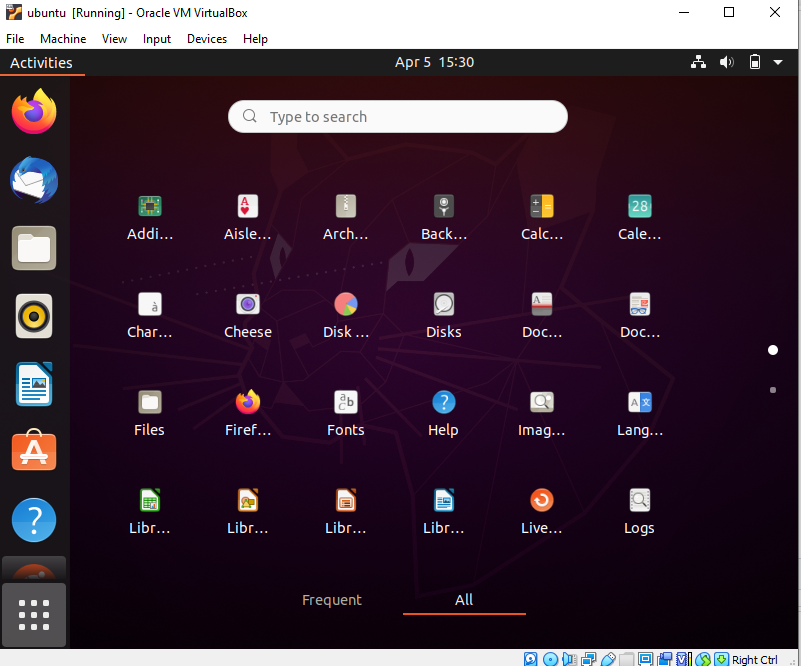
Task: Launch Libr... Draw app
Action: [x=248, y=512]
